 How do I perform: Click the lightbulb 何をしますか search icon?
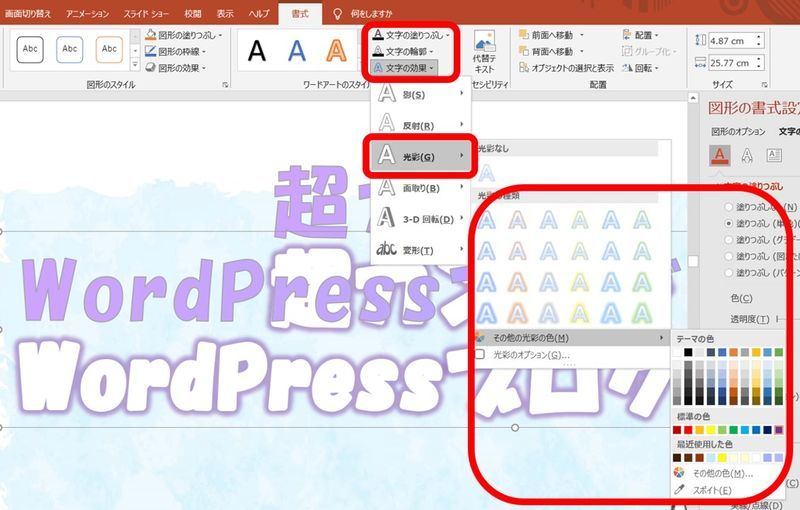[x=337, y=14]
